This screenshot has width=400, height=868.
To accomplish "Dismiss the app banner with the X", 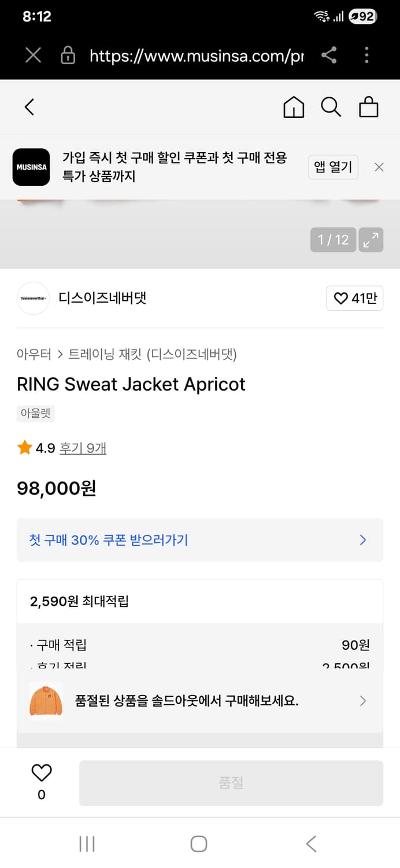I will [x=379, y=167].
